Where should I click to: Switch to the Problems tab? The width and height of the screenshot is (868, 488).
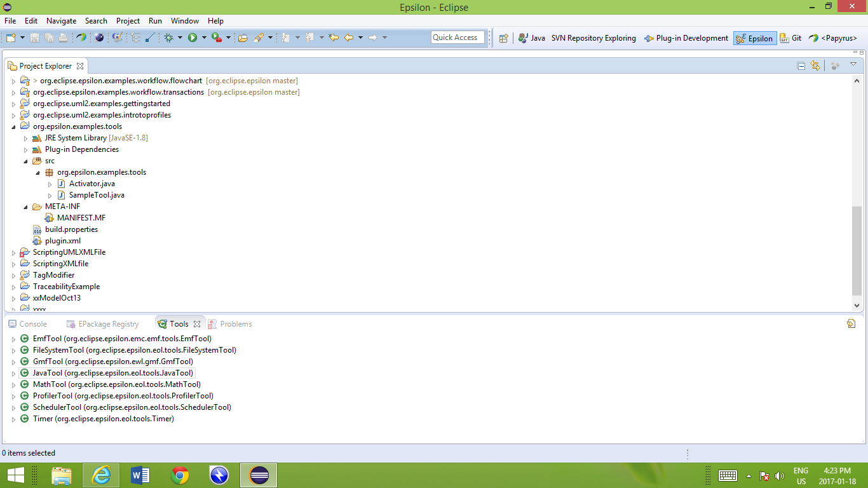coord(230,324)
